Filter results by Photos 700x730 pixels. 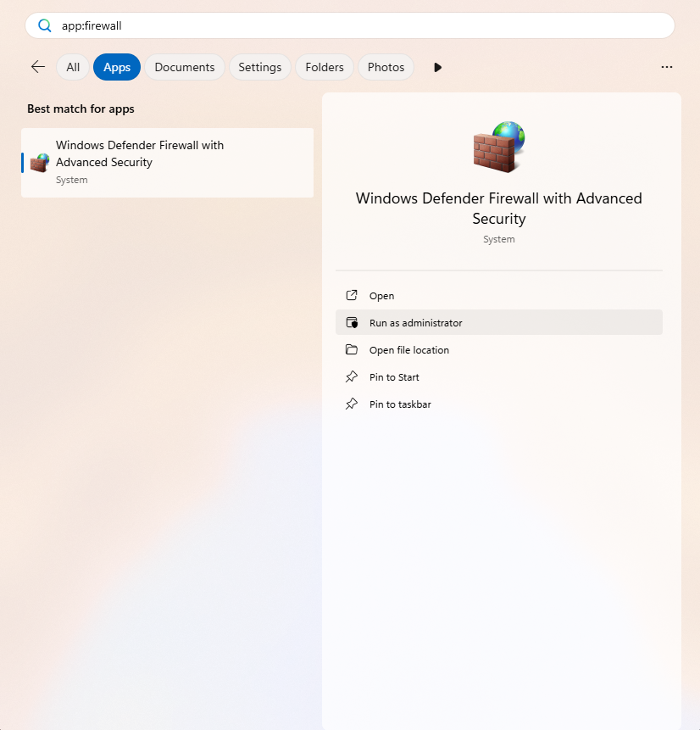point(386,67)
